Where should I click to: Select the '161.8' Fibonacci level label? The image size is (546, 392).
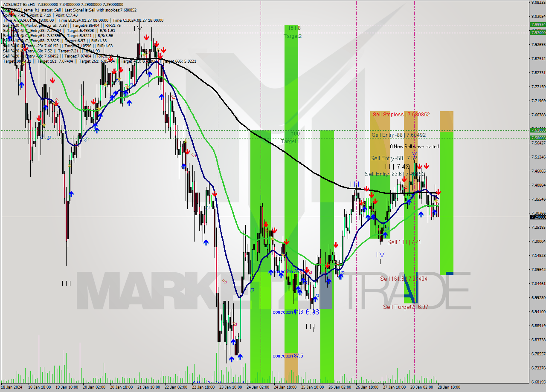(294, 28)
